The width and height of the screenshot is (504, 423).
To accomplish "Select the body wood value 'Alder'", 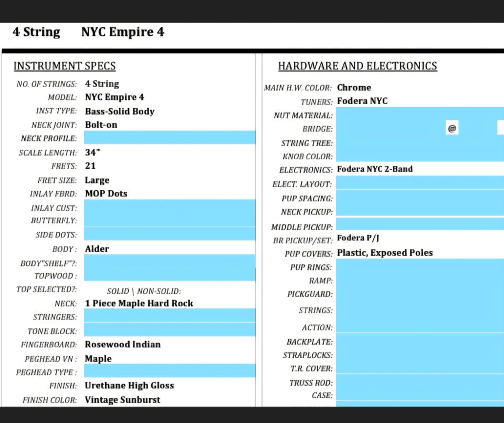I will (97, 249).
